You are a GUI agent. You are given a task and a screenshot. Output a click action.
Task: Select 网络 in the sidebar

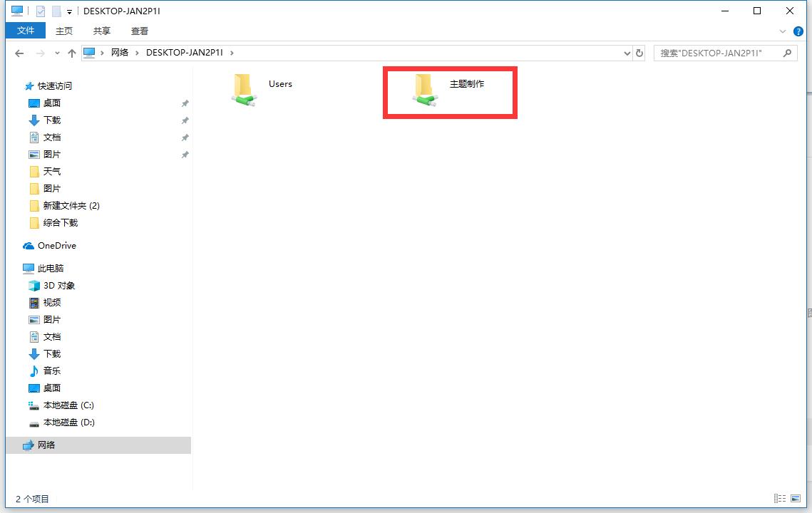[48, 445]
